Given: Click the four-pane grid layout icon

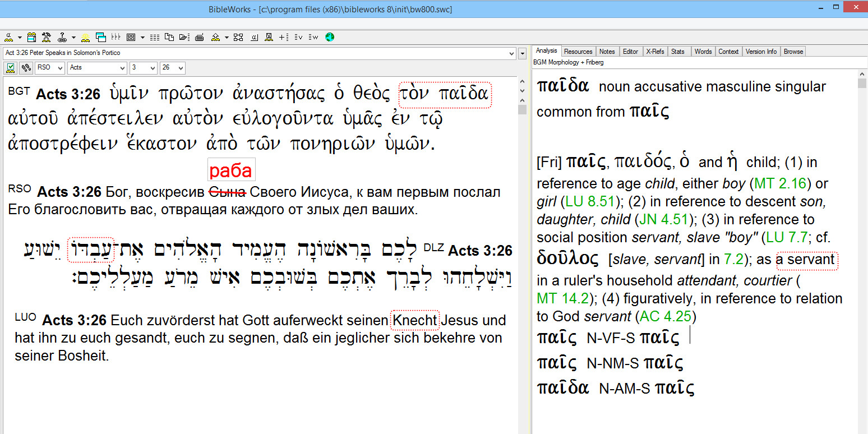Looking at the screenshot, I should (x=131, y=37).
